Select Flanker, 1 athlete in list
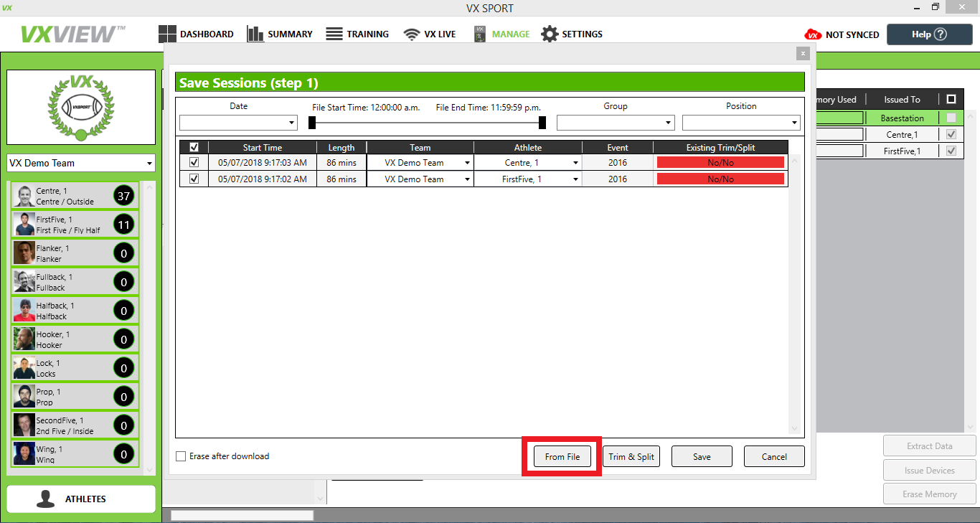980x523 pixels. [x=75, y=253]
